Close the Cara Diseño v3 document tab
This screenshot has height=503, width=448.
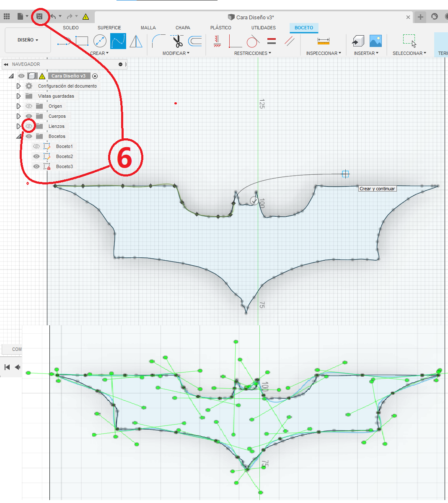408,17
